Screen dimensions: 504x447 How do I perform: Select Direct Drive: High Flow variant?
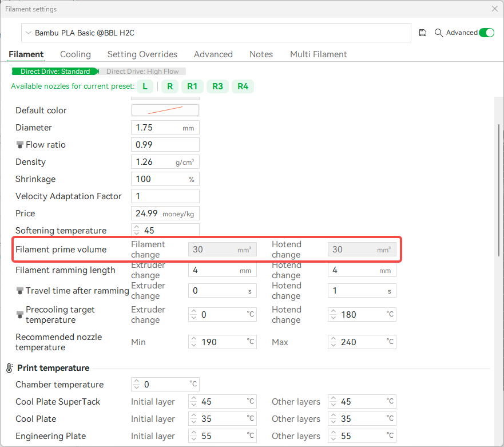coord(142,72)
